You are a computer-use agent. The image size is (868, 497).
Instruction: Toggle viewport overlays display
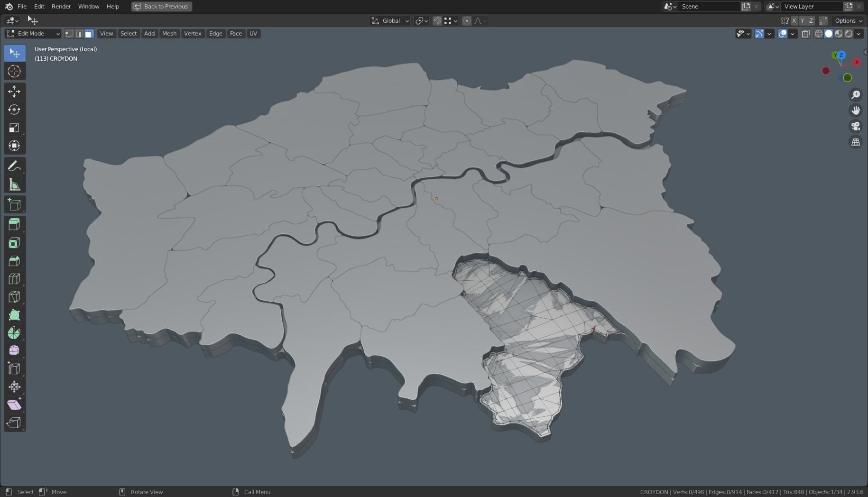[x=783, y=34]
